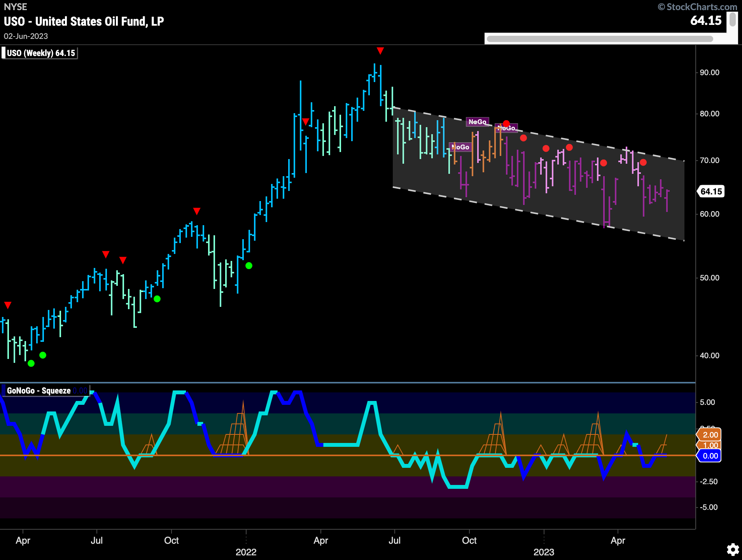Click the blue 0.00 indicator value tag
The width and height of the screenshot is (742, 560).
pyautogui.click(x=710, y=456)
